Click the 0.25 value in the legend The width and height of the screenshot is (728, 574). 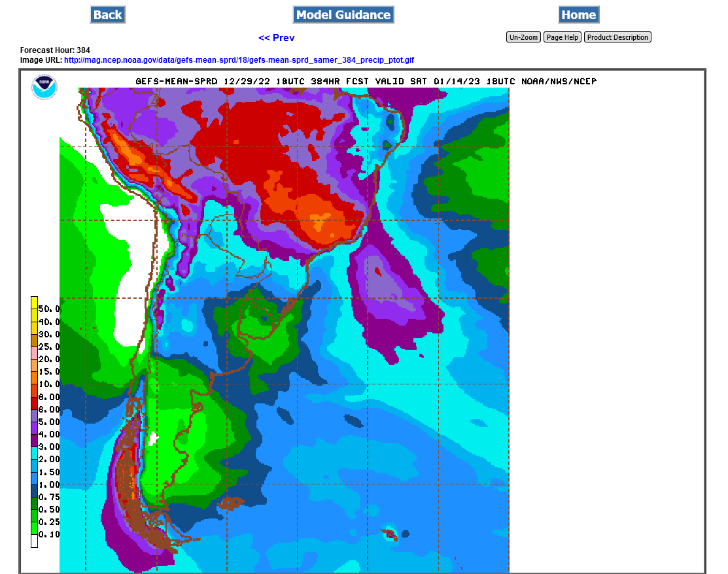[x=49, y=522]
